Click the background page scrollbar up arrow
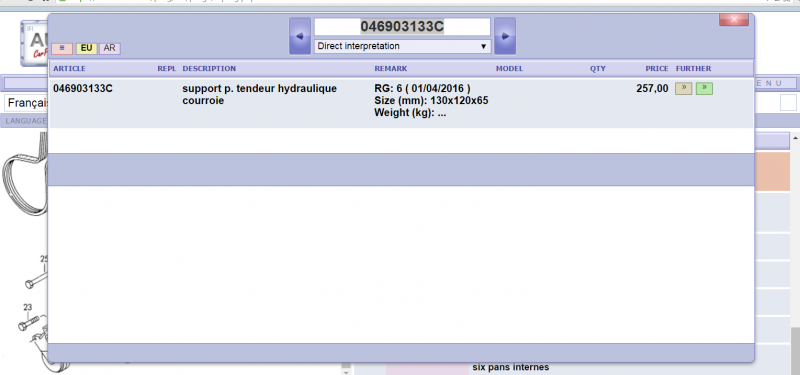800x375 pixels. click(795, 138)
